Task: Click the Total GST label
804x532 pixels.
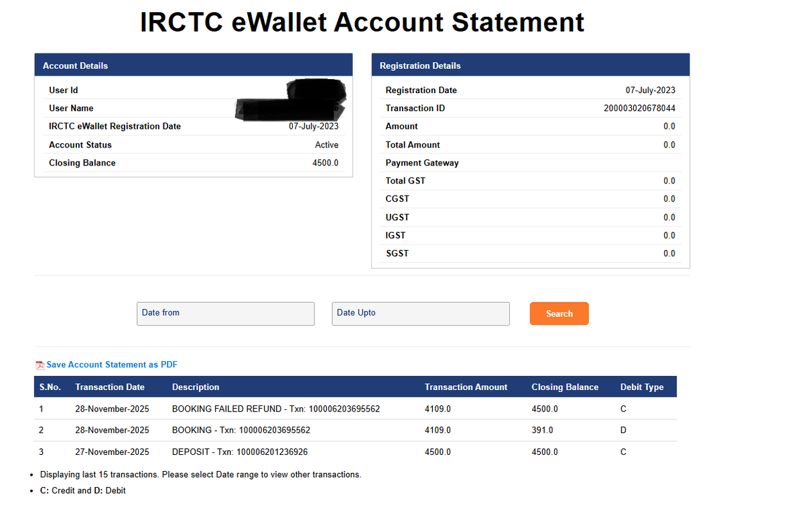Action: tap(405, 181)
